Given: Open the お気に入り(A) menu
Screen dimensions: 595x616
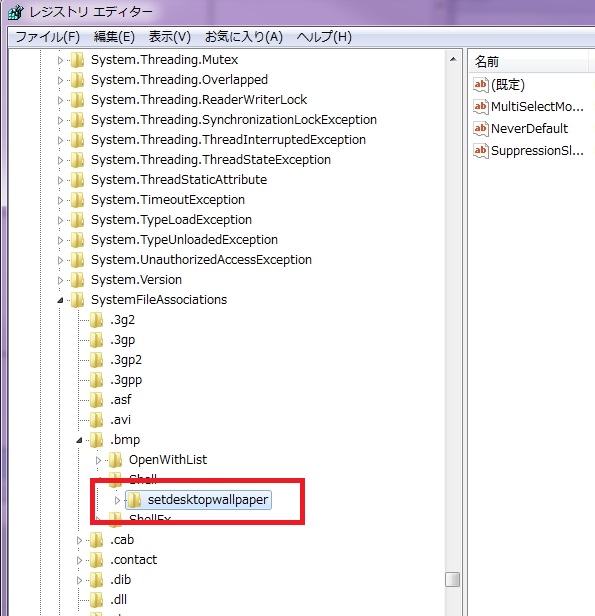Looking at the screenshot, I should click(x=243, y=37).
